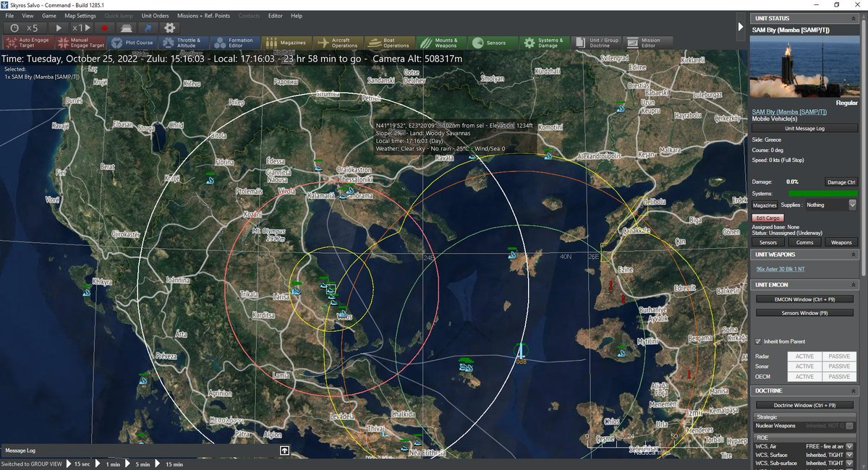Set Radar EMCON to ACTIVE
This screenshot has height=470, width=868.
point(804,356)
